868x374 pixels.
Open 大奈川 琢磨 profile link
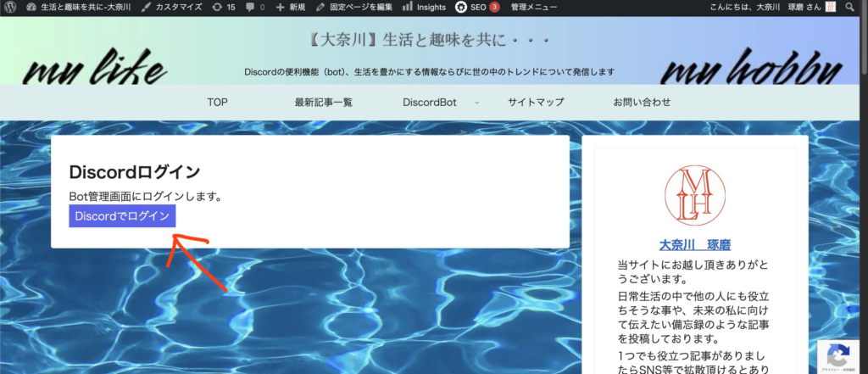coord(695,244)
